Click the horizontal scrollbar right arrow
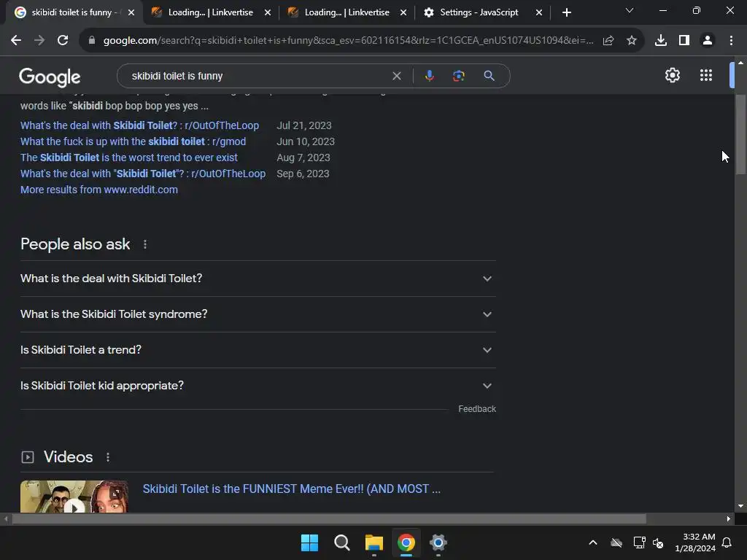747x560 pixels. click(729, 519)
